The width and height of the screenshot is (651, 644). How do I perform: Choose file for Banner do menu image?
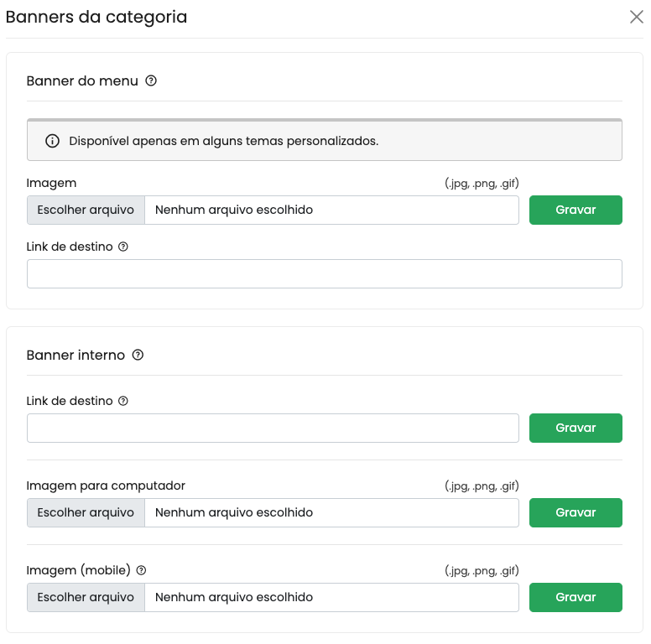[86, 210]
